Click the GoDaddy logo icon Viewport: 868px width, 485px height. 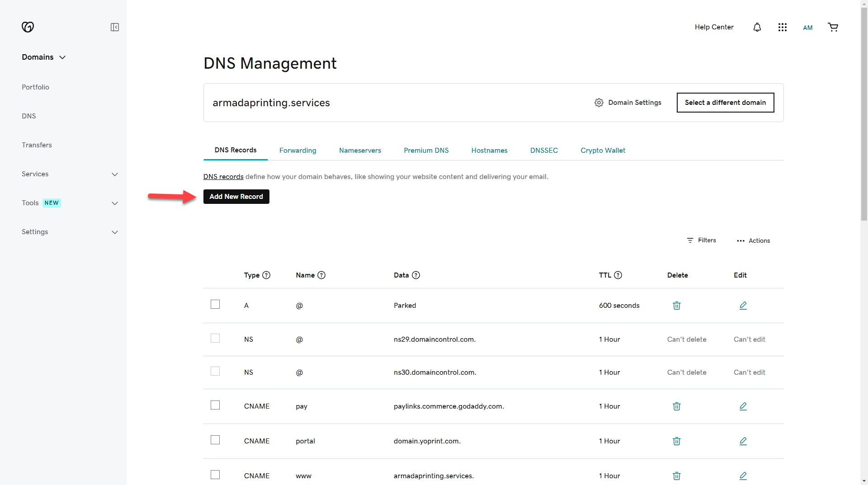[28, 27]
